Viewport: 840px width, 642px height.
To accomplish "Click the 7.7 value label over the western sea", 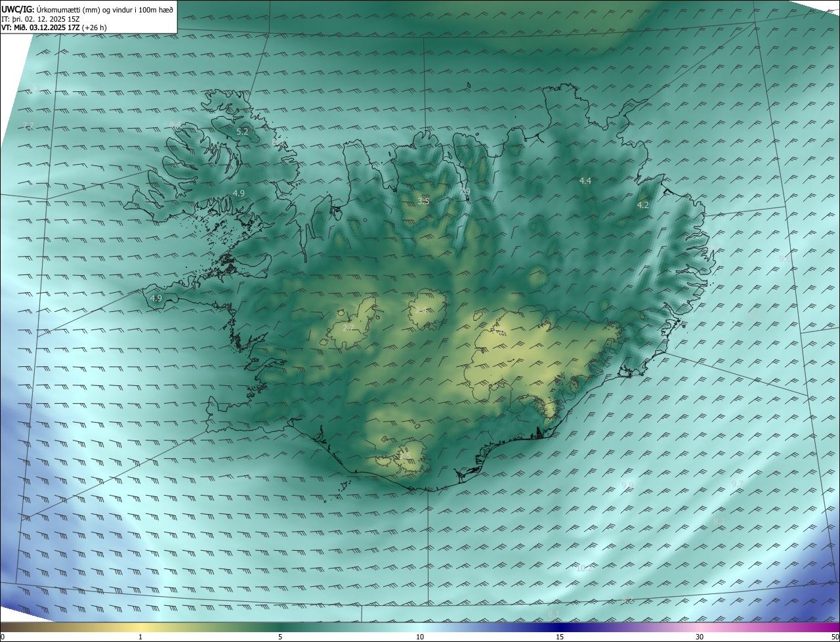I will point(28,125).
